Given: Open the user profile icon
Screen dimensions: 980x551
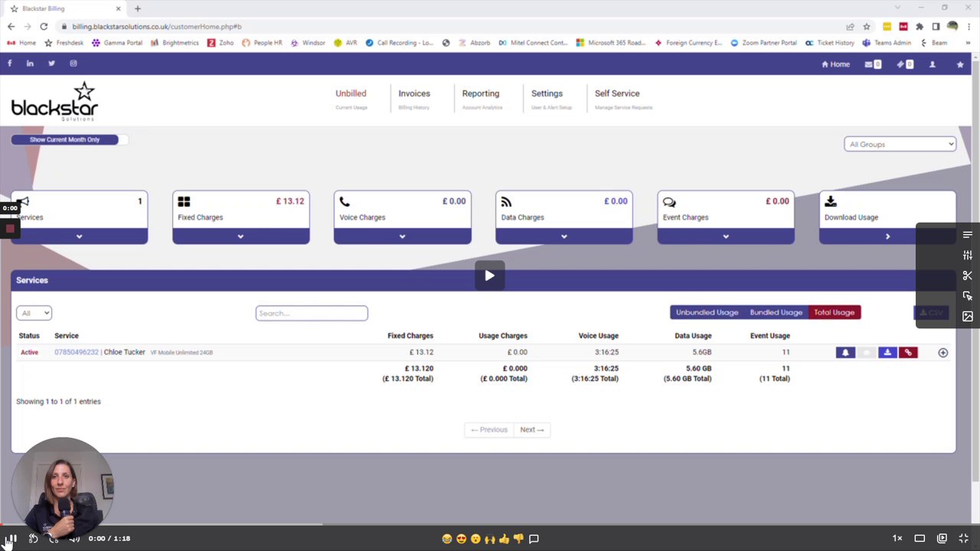Looking at the screenshot, I should pos(933,64).
